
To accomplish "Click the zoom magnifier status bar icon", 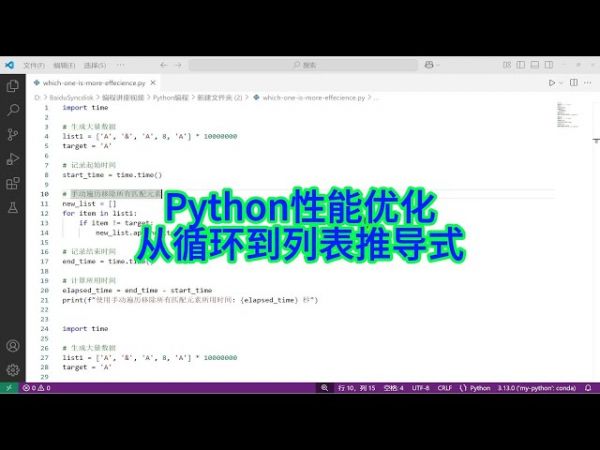I will [x=324, y=388].
